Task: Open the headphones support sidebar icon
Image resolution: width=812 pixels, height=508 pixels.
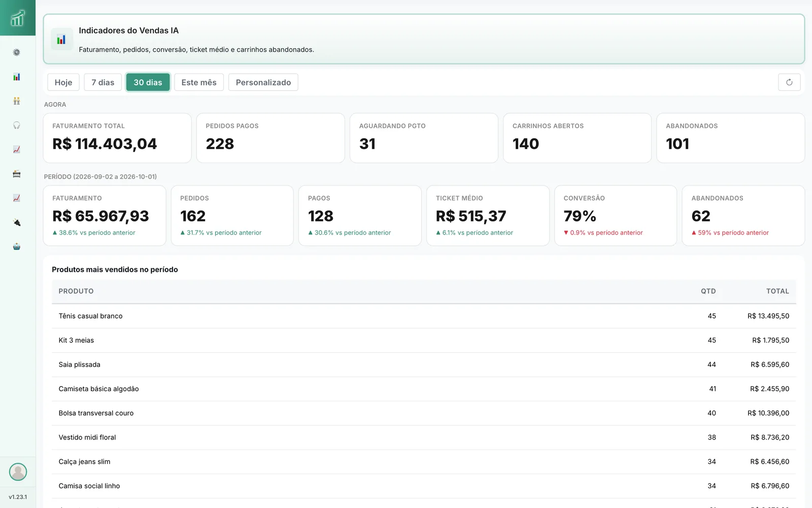Action: [x=17, y=125]
